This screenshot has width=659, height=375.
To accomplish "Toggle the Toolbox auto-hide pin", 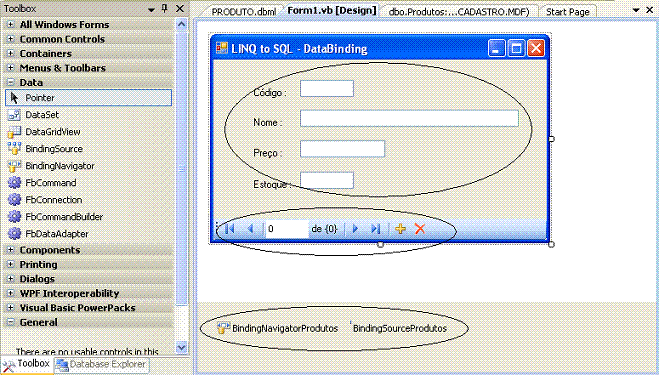I will tap(165, 8).
